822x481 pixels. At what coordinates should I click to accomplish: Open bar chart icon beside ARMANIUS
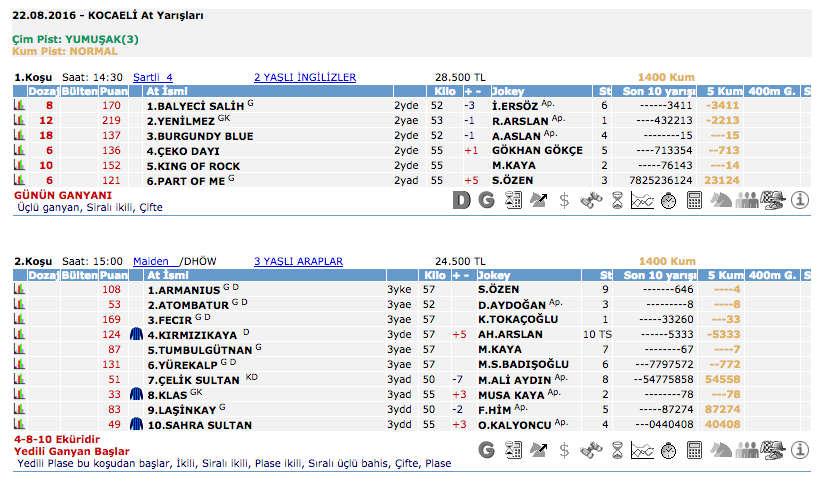[x=18, y=290]
